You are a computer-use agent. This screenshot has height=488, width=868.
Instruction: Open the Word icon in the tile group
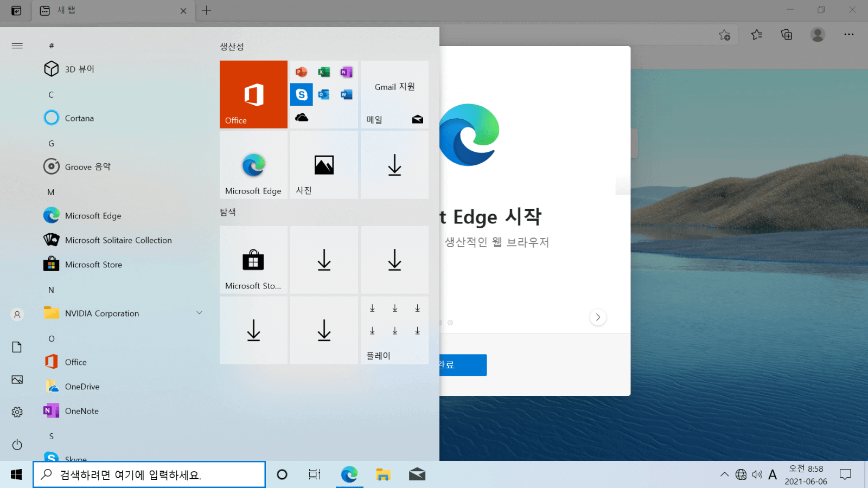point(346,94)
